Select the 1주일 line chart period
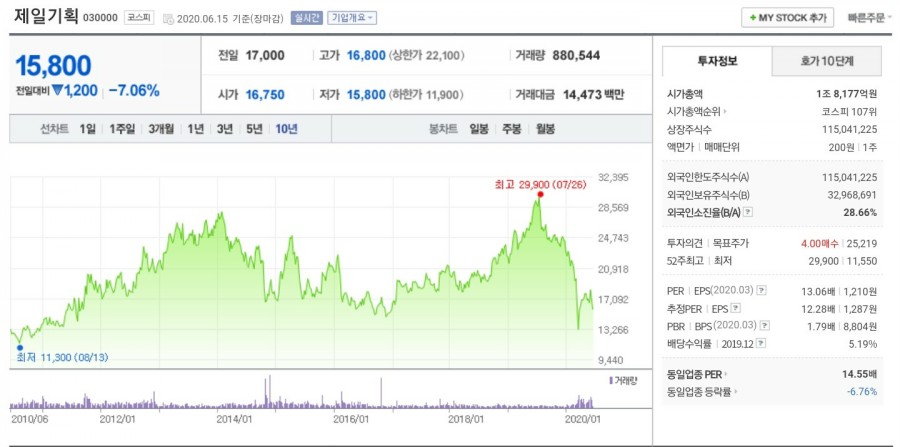The image size is (900, 447). [122, 129]
